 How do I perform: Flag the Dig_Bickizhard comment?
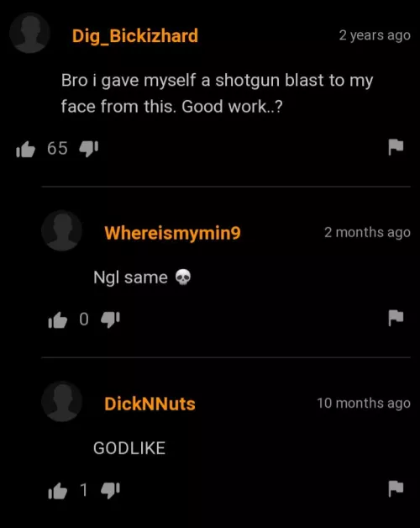tap(396, 147)
